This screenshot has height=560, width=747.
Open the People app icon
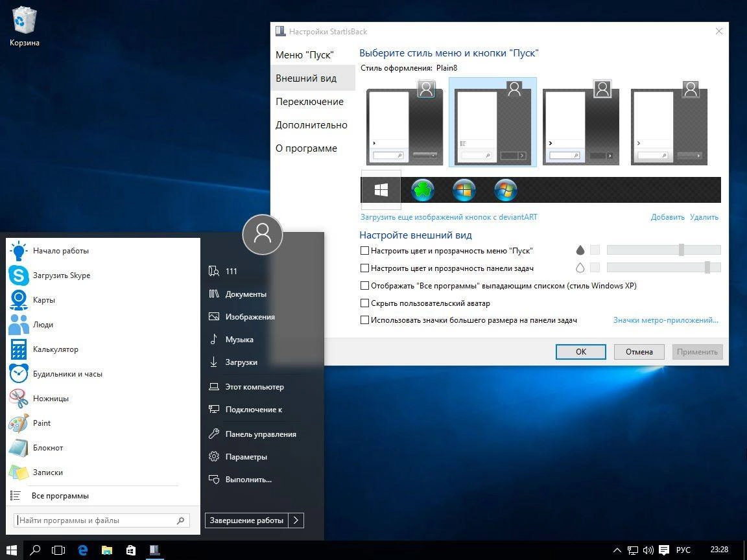pos(19,325)
